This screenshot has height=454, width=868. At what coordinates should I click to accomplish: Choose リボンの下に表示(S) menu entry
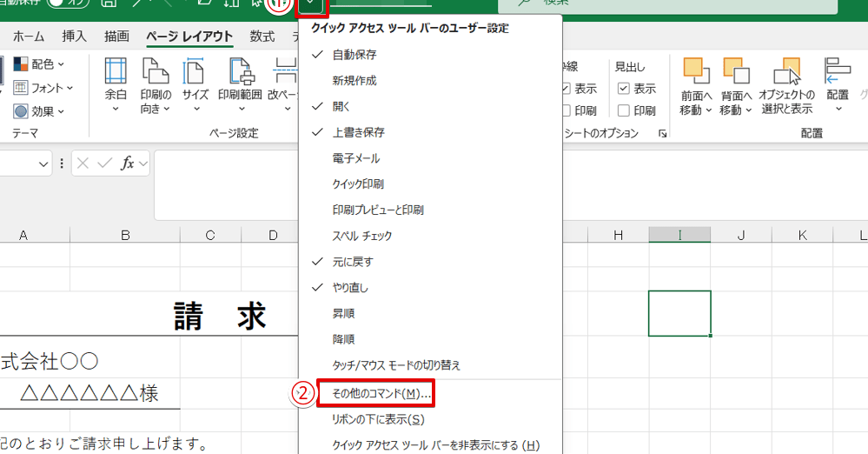click(378, 419)
